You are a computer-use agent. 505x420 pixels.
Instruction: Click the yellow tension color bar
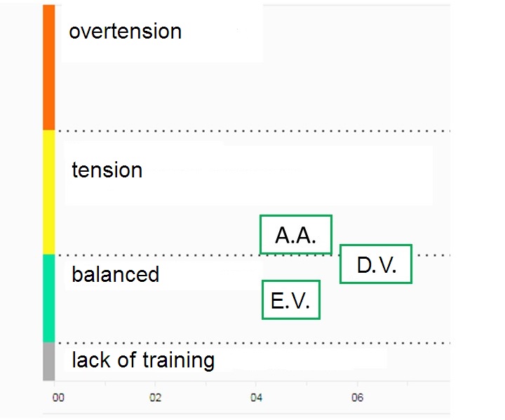(x=48, y=192)
